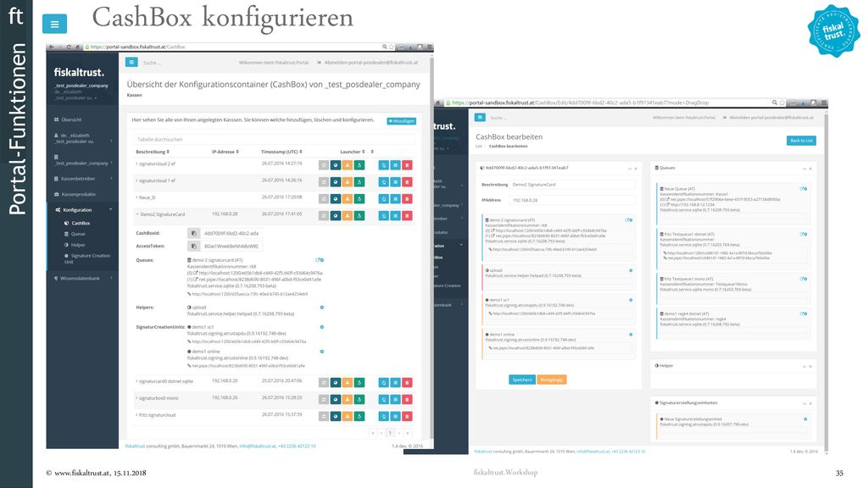Click the bookmark star in the overview window address bar
Screen dimensions: 868x488
coord(392,47)
